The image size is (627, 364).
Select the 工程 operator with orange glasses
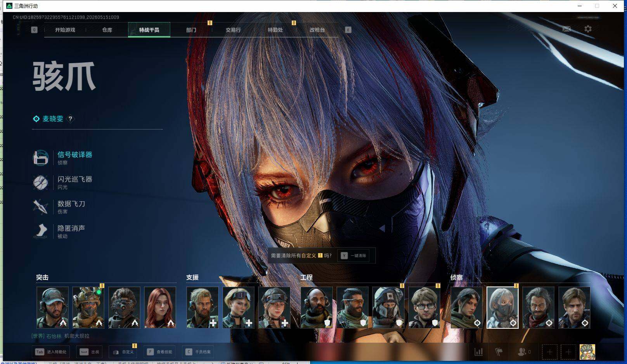(x=352, y=307)
